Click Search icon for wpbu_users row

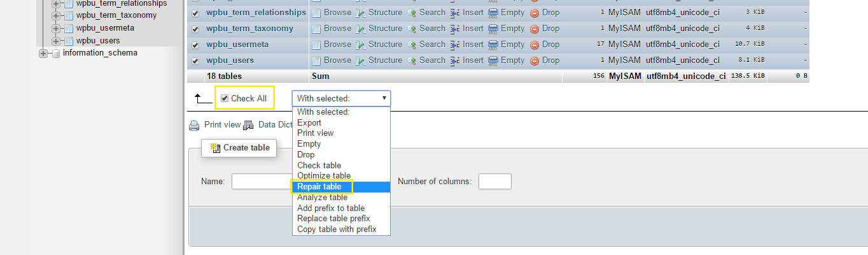(x=412, y=61)
